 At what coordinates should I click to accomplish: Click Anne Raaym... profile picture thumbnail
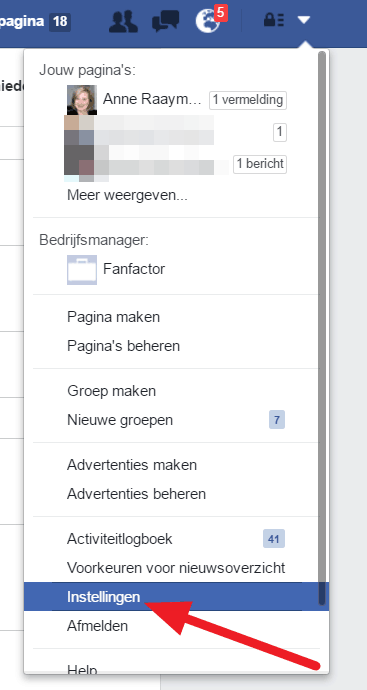82,100
